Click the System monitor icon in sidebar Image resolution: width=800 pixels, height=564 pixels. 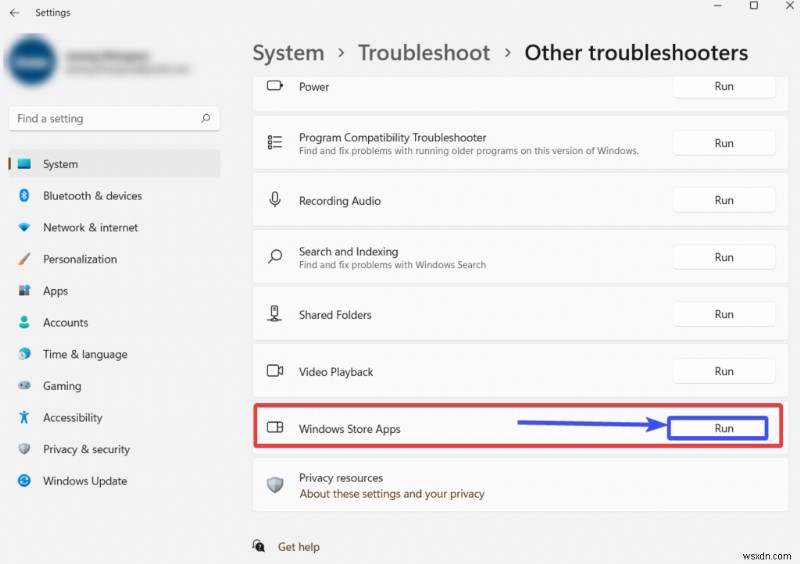(24, 164)
